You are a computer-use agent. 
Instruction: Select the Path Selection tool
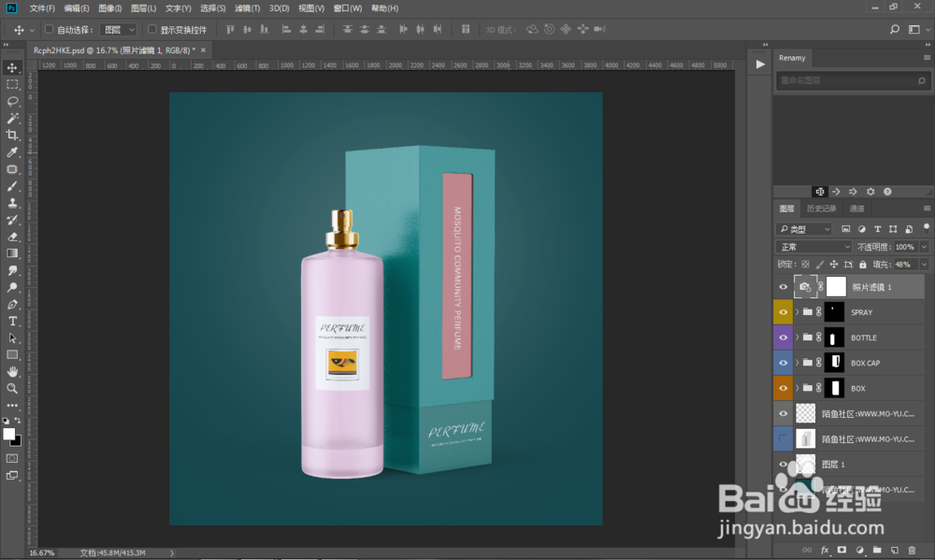coord(12,338)
